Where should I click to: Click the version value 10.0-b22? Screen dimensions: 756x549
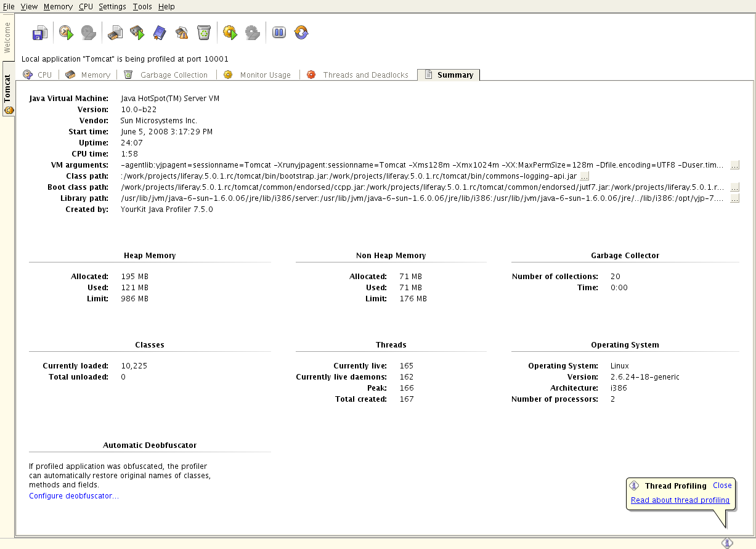pyautogui.click(x=139, y=110)
